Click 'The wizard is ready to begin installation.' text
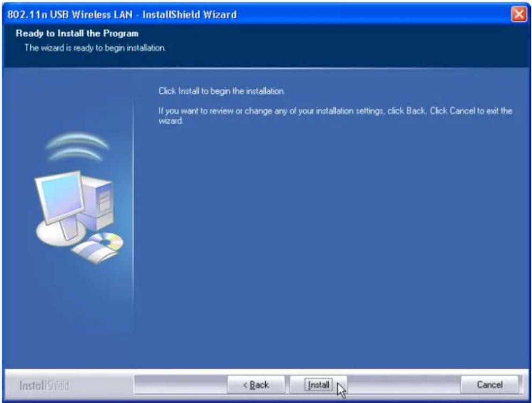This screenshot has height=403, width=532. 95,48
